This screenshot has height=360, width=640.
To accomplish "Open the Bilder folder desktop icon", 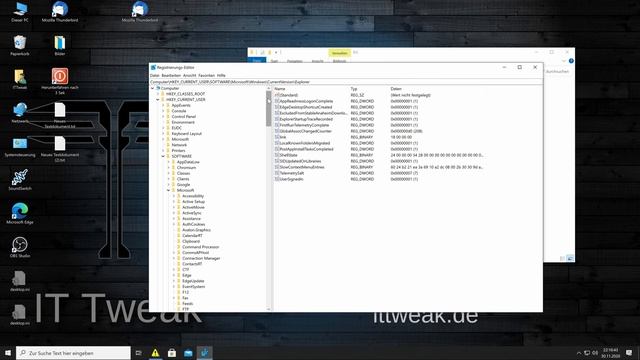I will 60,45.
